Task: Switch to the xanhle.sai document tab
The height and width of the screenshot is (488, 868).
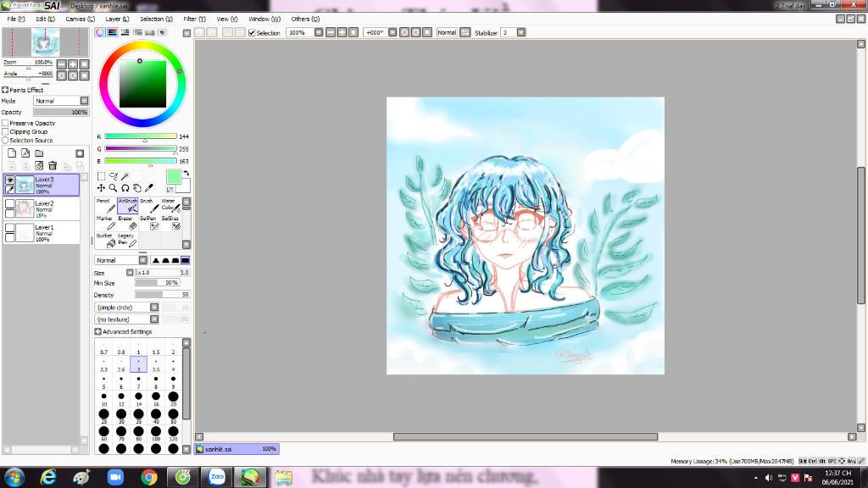Action: [236, 449]
